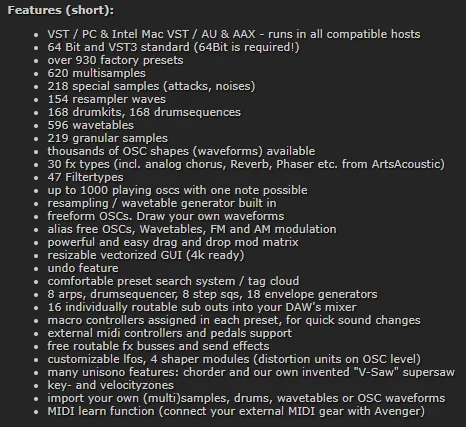Screen dimensions: 466x427
Task: Select the 'MIDI learn function' line
Action: click(236, 411)
